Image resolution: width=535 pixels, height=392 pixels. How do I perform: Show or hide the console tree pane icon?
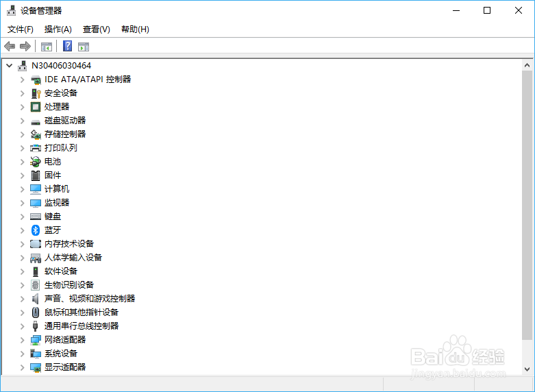47,47
